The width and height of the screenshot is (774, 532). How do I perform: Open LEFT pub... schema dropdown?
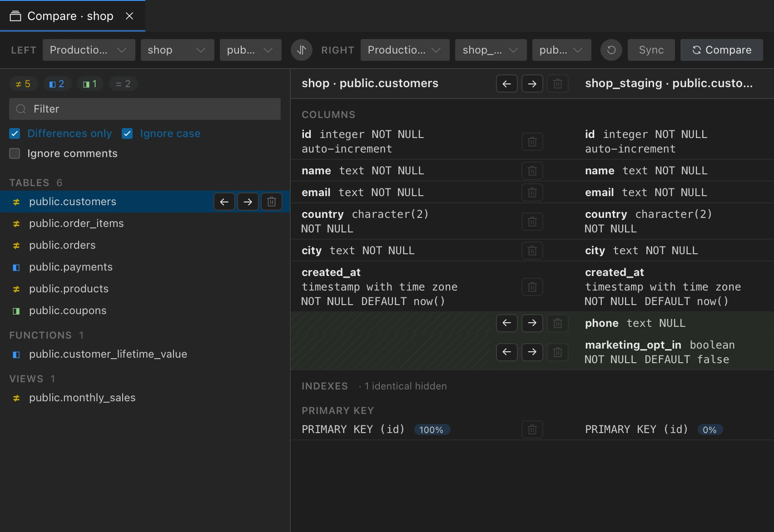pyautogui.click(x=251, y=50)
